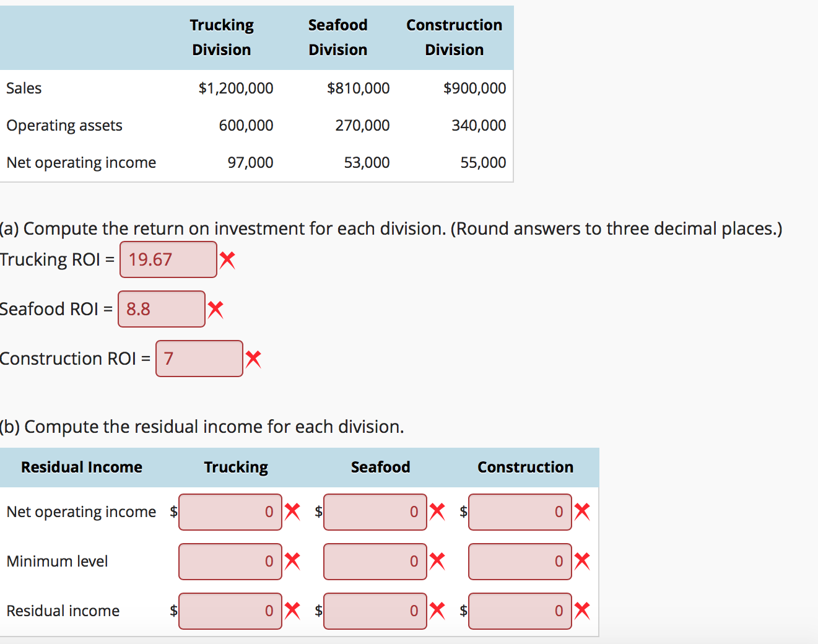Select Construction net operating income field
The image size is (818, 644).
520,512
